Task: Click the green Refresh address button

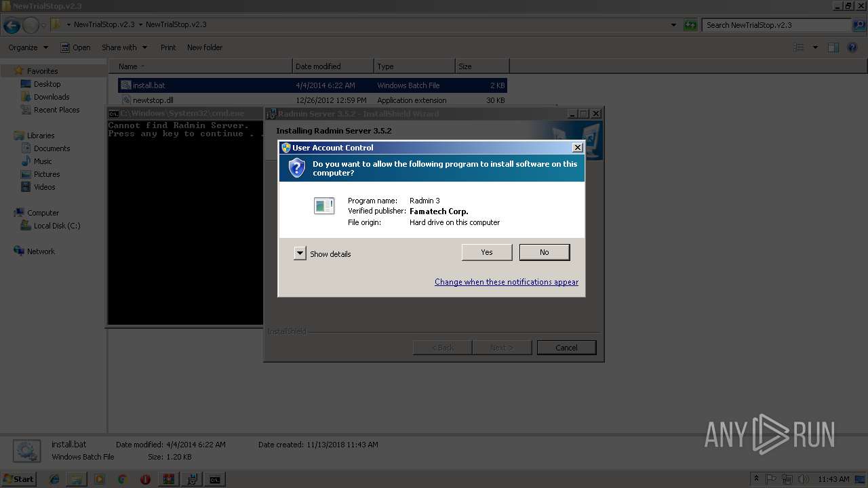Action: (690, 25)
